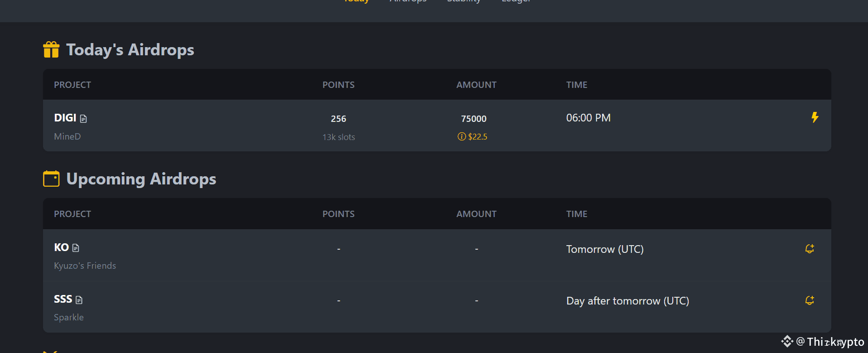Viewport: 868px width, 353px height.
Task: Switch to the Stability tab
Action: point(463,1)
